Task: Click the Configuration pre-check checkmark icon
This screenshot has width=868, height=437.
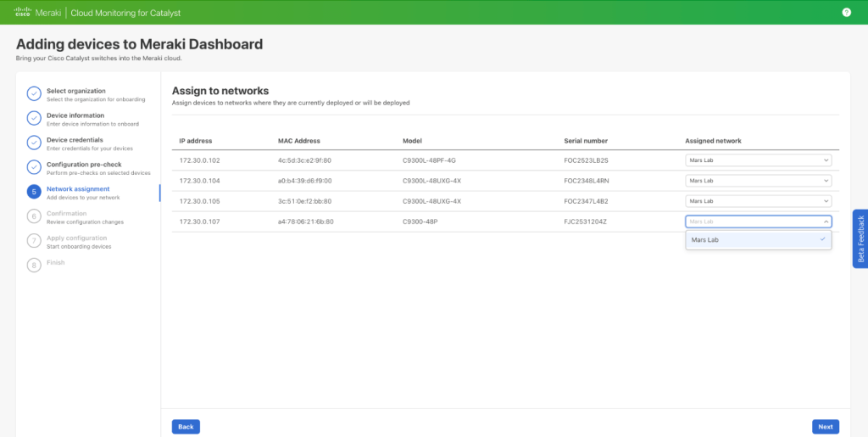Action: [x=34, y=167]
